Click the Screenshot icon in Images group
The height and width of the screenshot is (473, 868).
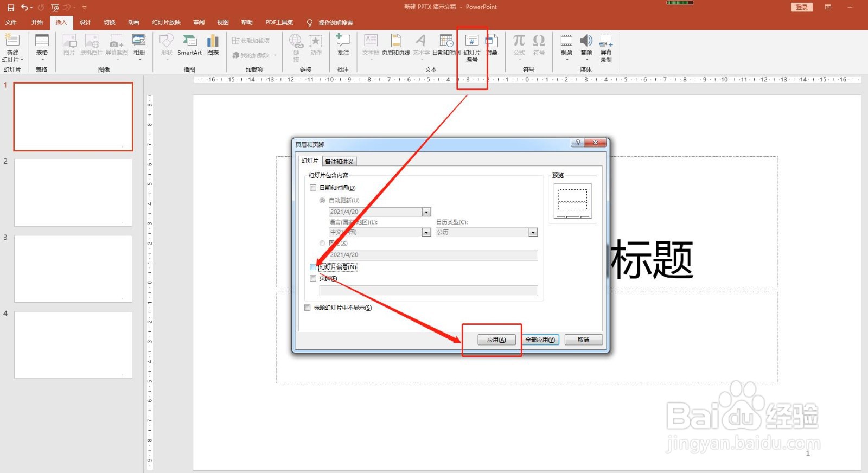coord(116,41)
